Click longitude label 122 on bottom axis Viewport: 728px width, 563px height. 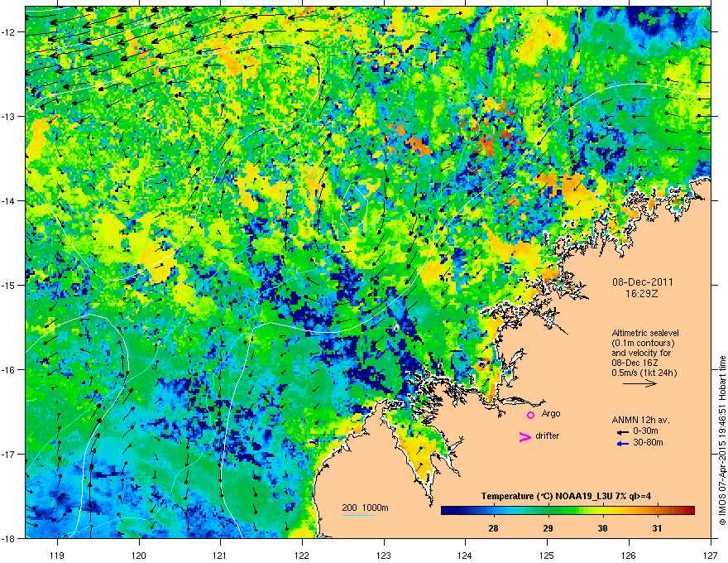pos(302,555)
